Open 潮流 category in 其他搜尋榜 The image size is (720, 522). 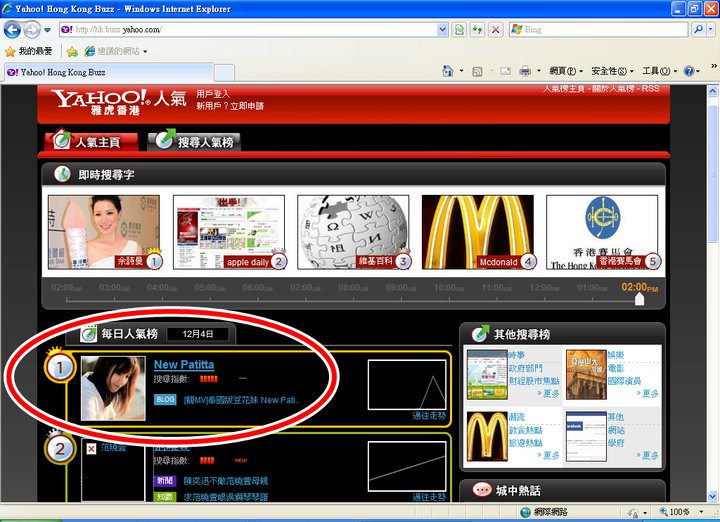tap(517, 417)
